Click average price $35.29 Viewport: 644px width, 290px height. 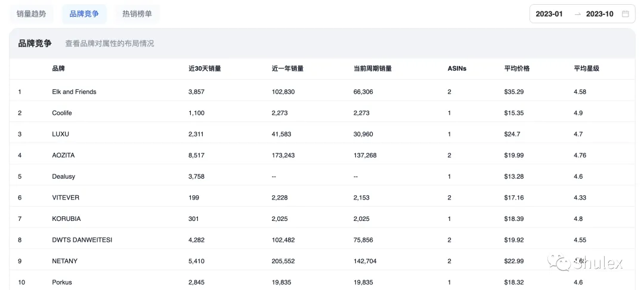[514, 92]
